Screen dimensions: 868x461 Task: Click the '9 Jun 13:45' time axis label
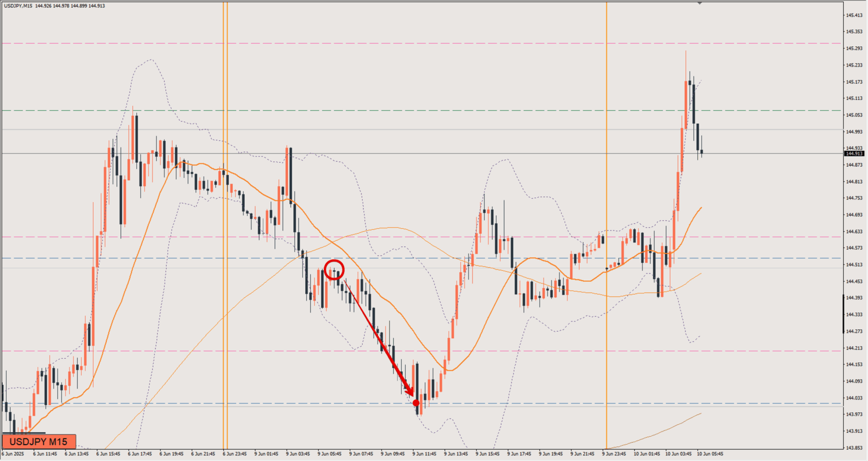pos(457,454)
